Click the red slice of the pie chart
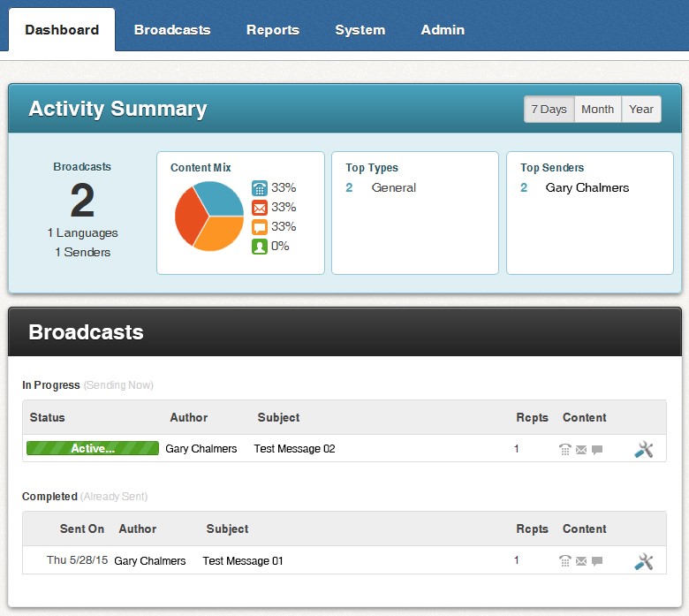689x616 pixels. pos(189,216)
